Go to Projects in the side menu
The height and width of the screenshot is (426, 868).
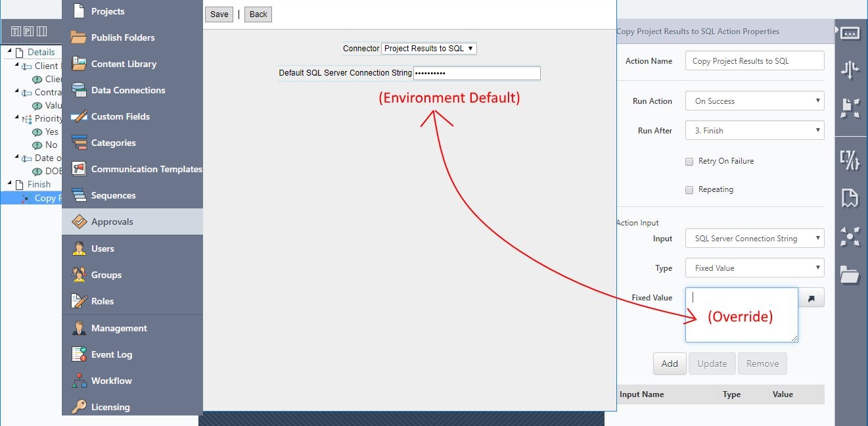pyautogui.click(x=108, y=11)
